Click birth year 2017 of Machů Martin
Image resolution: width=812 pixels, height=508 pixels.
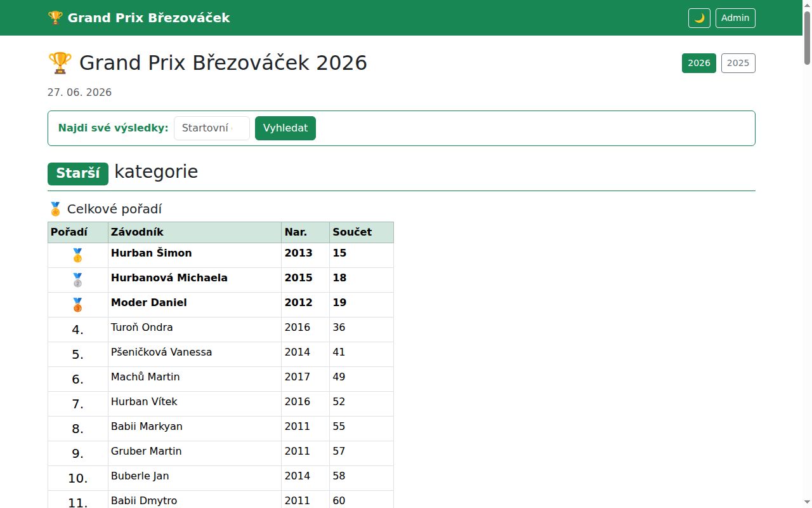coord(298,377)
